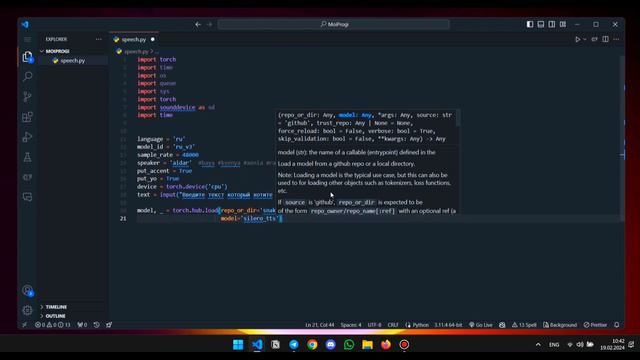This screenshot has height=360, width=640.
Task: Switch to the speech.py editor tab
Action: tap(134, 39)
